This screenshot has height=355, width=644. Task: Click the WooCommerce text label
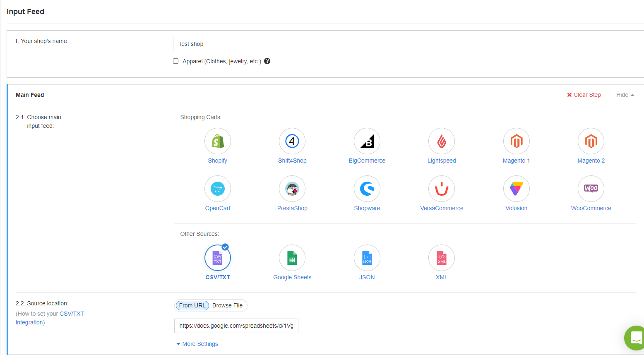point(591,208)
